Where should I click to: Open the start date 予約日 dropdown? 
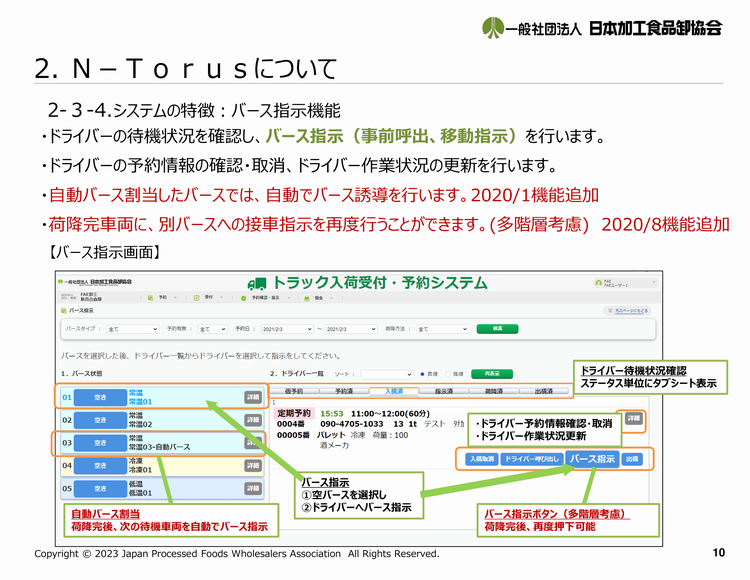tap(287, 329)
